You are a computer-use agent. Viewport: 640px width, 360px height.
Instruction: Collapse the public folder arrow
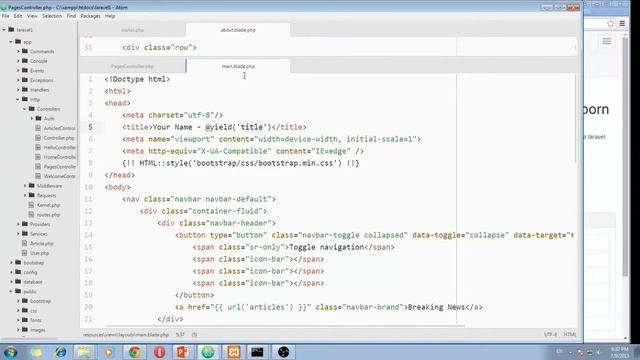pos(11,291)
